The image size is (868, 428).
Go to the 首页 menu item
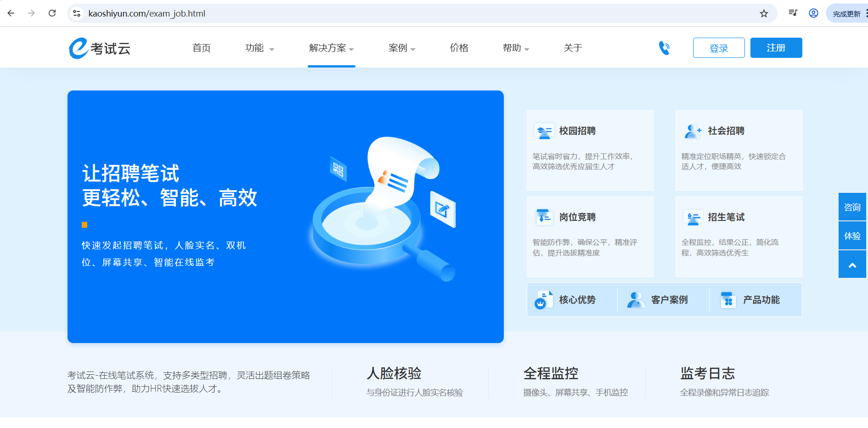click(202, 48)
